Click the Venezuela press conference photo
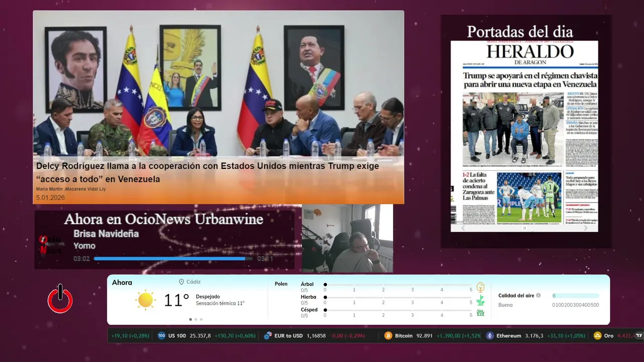Image resolution: width=644 pixels, height=362 pixels. 218,83
